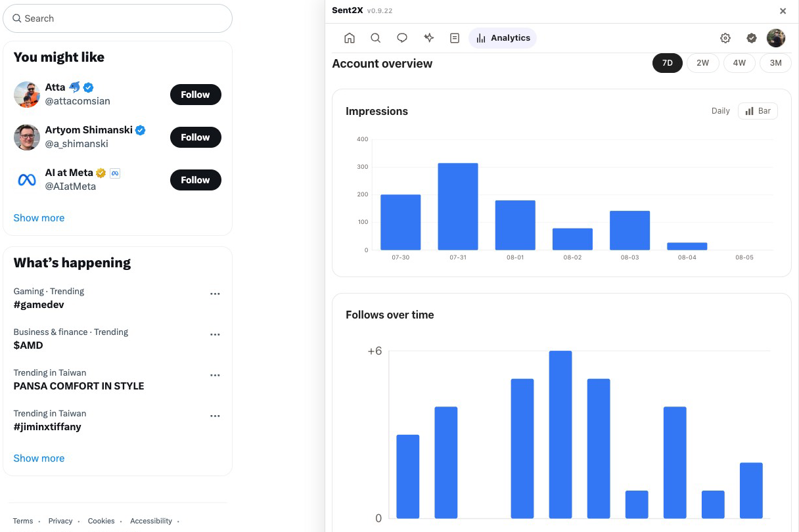
Task: Click the Daily interval label
Action: [x=721, y=111]
